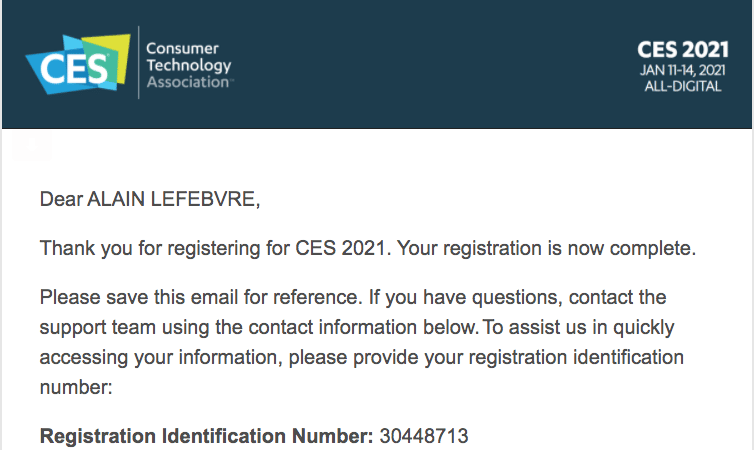Click the CES logo in the banner
The height and width of the screenshot is (450, 754).
click(x=78, y=64)
